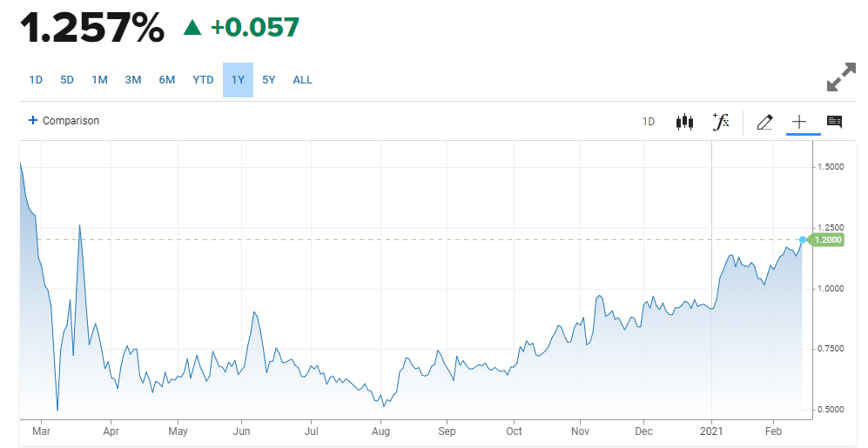
Task: Select the pencil drawing tool
Action: point(764,122)
